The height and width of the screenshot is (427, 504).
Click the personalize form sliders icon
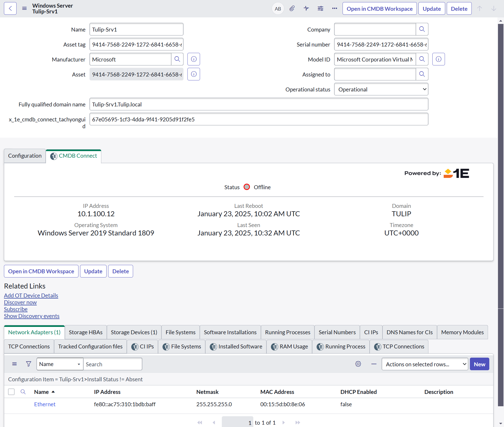coord(320,8)
